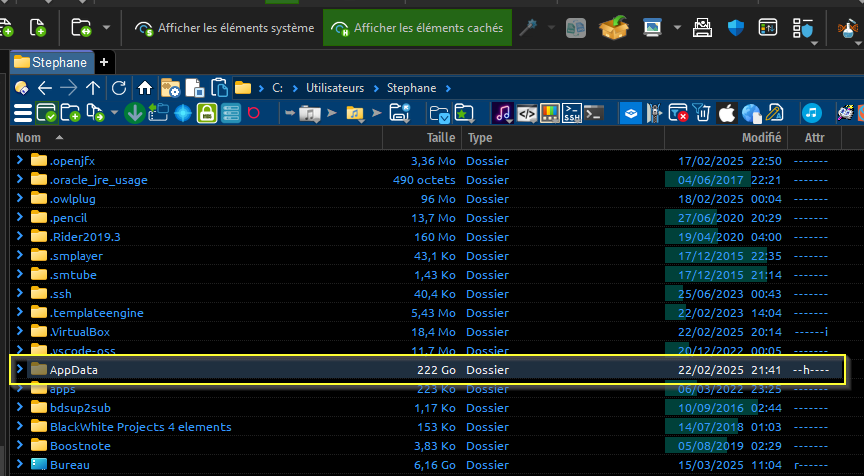The width and height of the screenshot is (864, 476).
Task: Open the SSH terminal icon
Action: [572, 113]
